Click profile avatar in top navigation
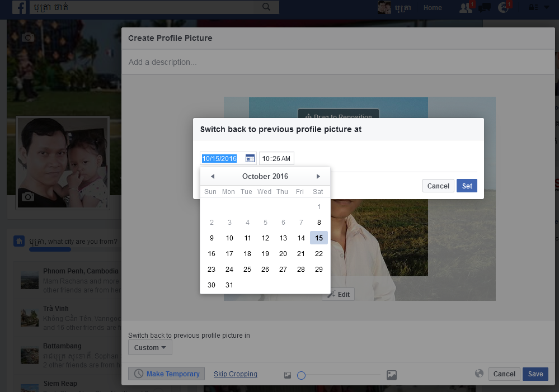Viewport: 559px width, 392px height. [384, 7]
